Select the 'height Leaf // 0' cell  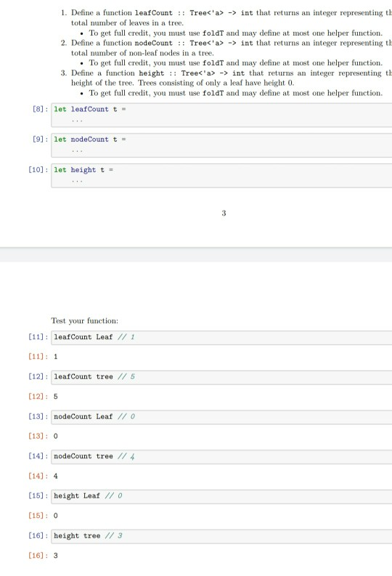(221, 496)
